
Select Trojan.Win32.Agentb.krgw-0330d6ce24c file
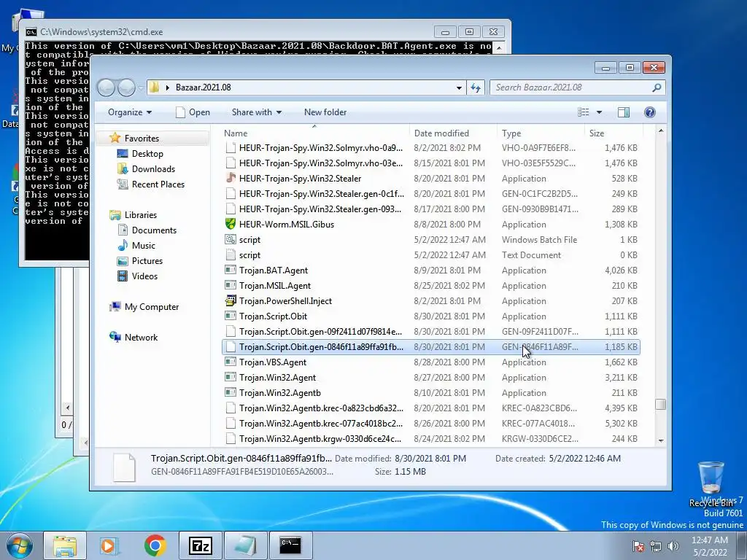click(431, 438)
